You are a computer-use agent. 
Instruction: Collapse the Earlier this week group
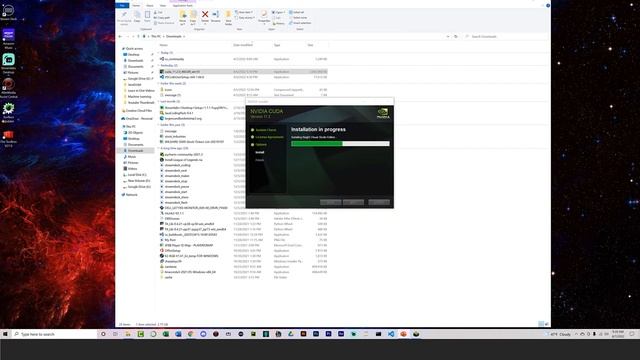point(159,83)
